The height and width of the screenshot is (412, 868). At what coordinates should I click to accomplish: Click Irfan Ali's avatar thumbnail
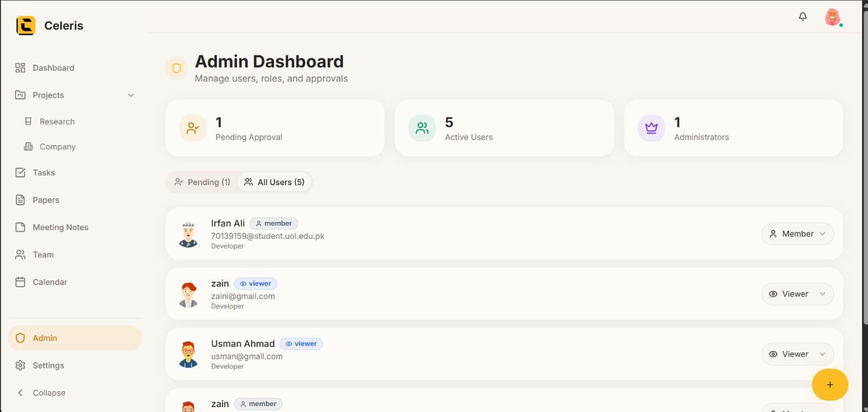pos(188,234)
